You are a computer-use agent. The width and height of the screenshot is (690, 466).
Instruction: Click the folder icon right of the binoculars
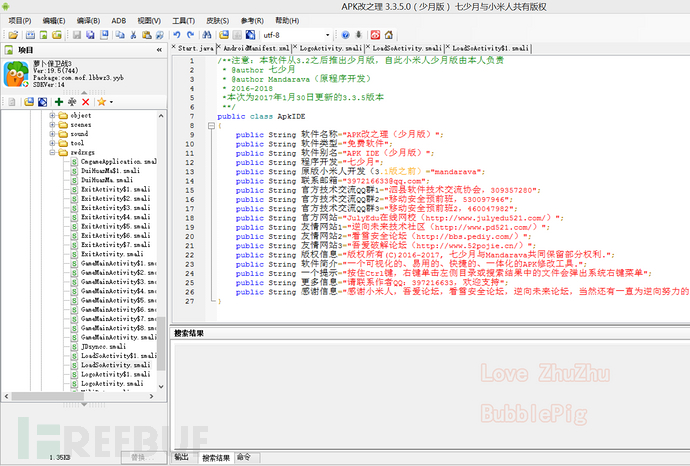[224, 35]
